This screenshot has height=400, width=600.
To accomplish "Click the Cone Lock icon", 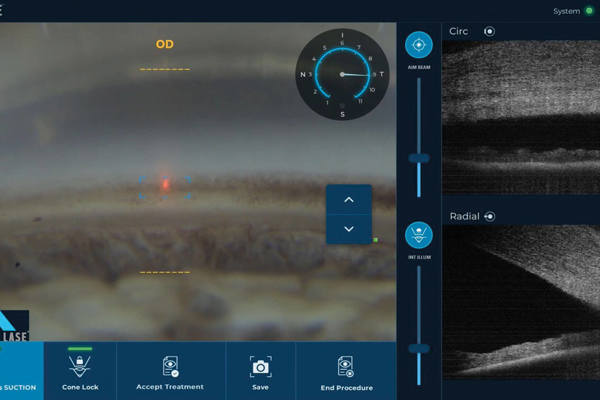I will (79, 367).
